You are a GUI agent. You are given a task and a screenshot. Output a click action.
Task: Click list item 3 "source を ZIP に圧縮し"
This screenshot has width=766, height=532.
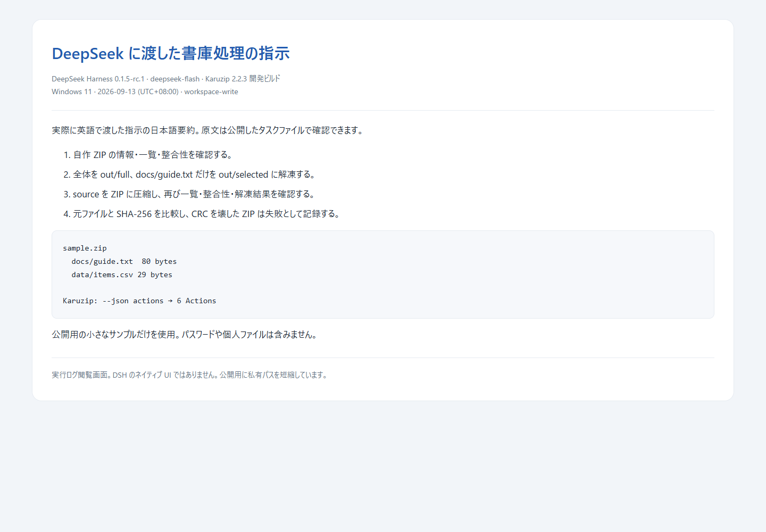195,194
